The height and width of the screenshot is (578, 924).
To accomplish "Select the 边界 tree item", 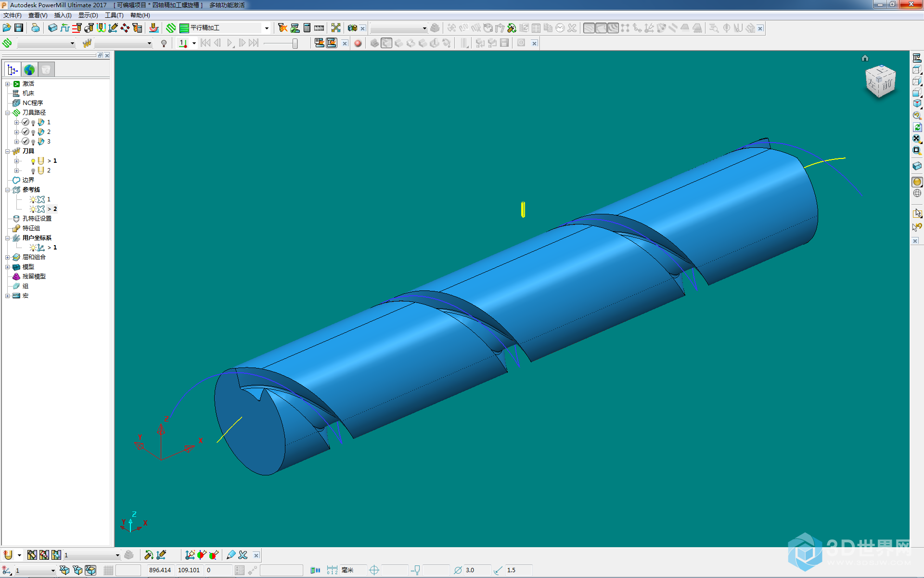I will tap(28, 180).
